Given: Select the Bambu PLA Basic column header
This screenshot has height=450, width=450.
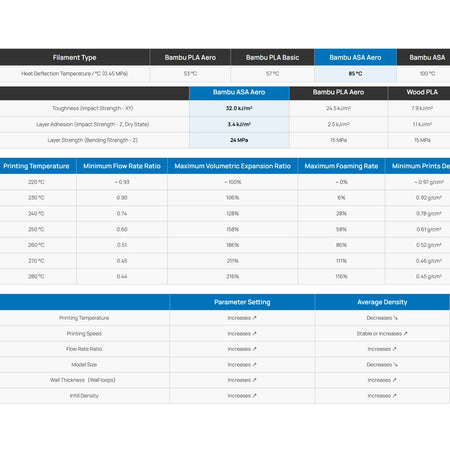Looking at the screenshot, I should 272,57.
